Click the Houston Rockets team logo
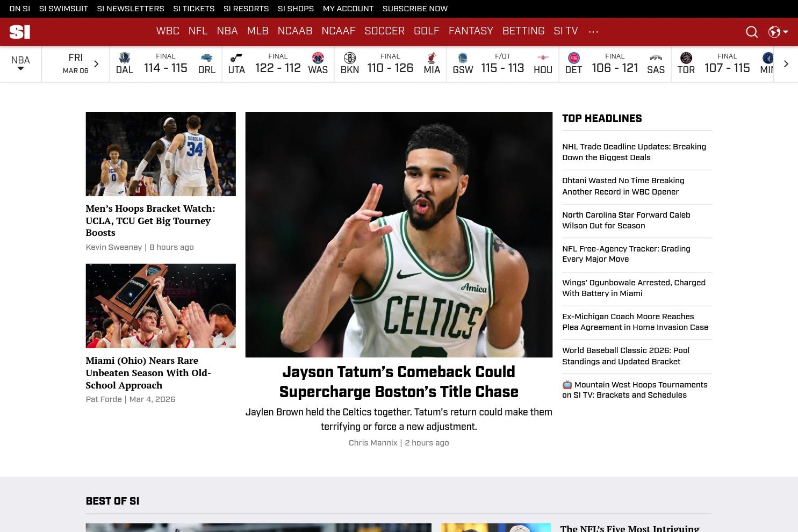The height and width of the screenshot is (532, 798). click(x=543, y=57)
